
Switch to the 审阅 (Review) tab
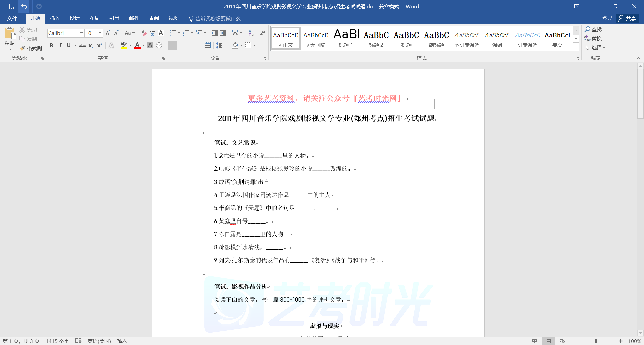(154, 18)
